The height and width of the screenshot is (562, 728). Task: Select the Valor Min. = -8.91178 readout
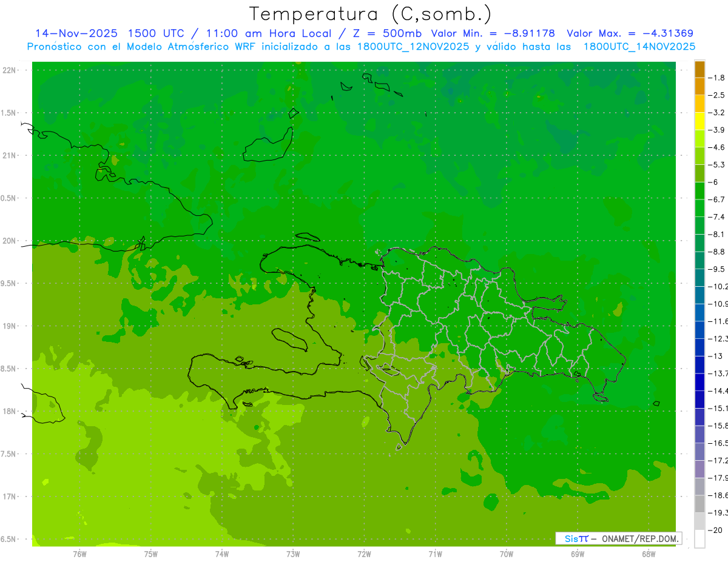tap(494, 33)
